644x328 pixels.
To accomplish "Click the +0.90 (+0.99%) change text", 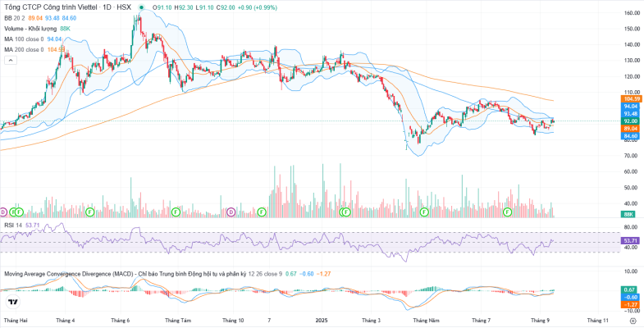I will [x=256, y=7].
